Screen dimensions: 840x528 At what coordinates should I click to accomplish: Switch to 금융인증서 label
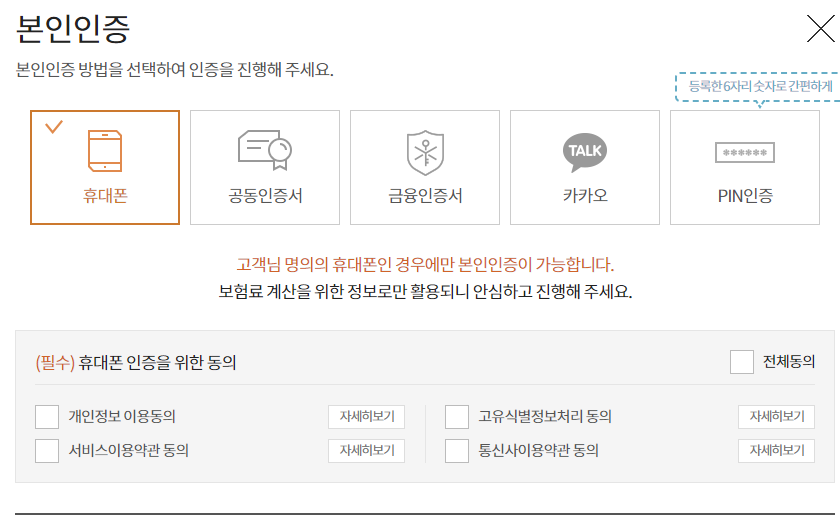[425, 195]
